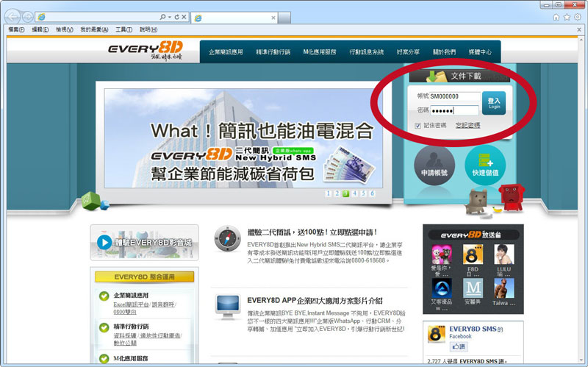The image size is (588, 367).
Task: Open the 說明(H) menu
Action: click(148, 29)
